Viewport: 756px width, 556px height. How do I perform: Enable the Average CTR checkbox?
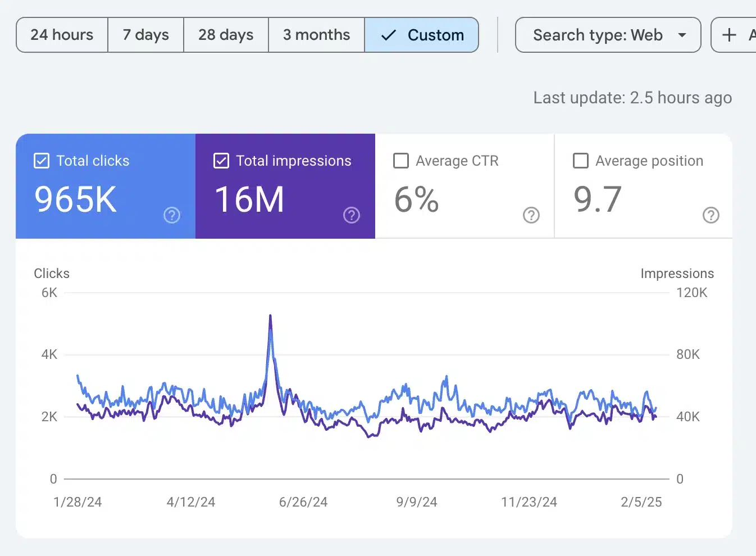[x=401, y=161]
